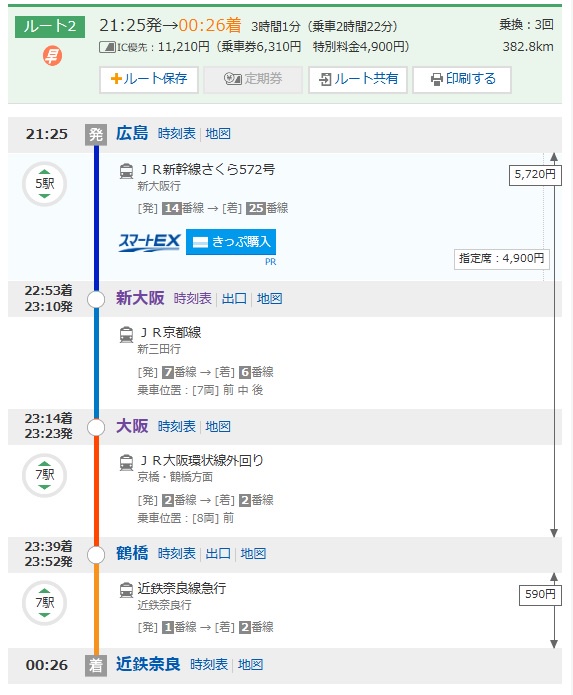Expand the 7駅 stops on 近鉄奈良線急行
The width and height of the screenshot is (573, 695).
tap(44, 603)
